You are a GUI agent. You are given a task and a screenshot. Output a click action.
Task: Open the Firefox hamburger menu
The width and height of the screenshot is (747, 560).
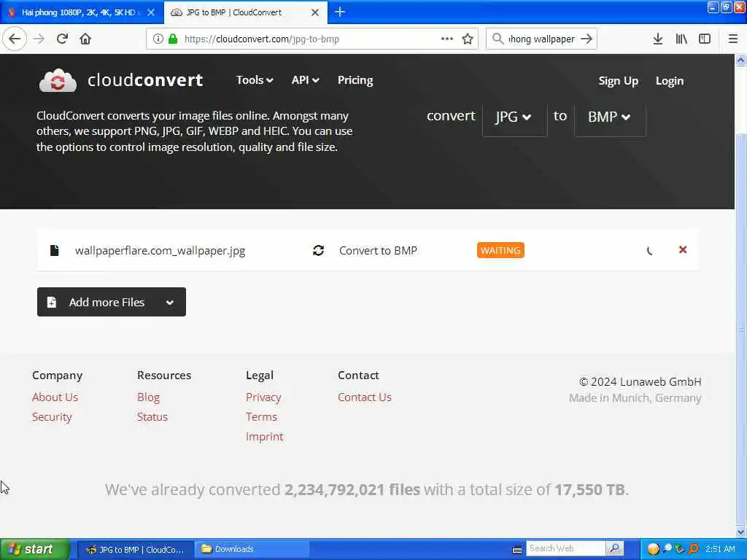click(733, 39)
